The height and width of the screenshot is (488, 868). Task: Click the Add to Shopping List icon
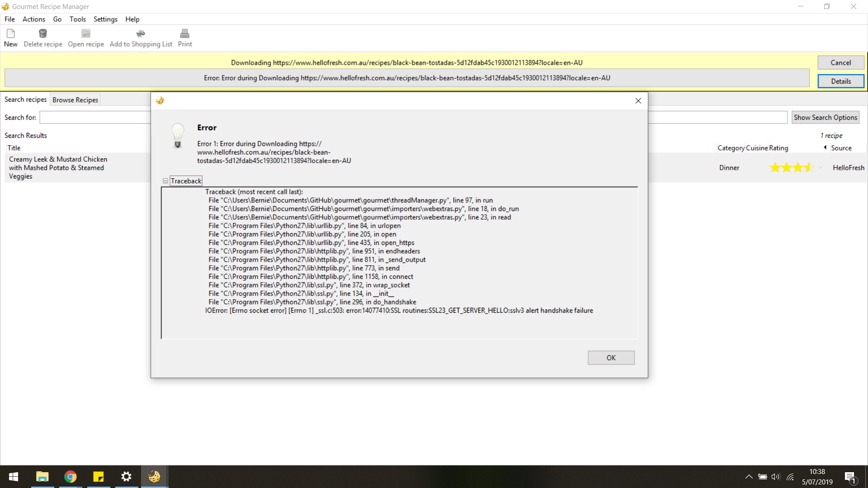click(x=141, y=34)
